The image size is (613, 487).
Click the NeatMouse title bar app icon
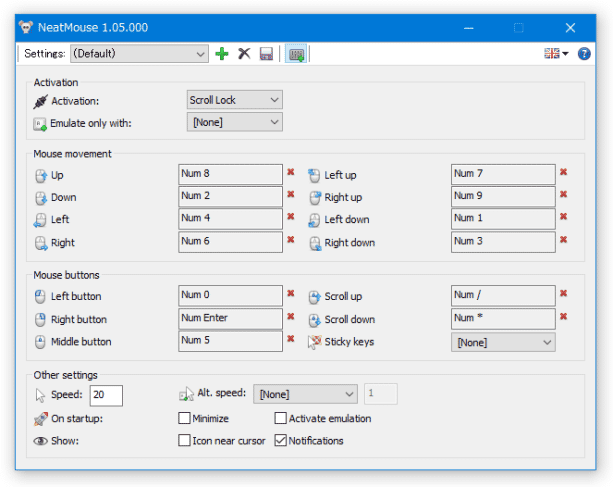pyautogui.click(x=26, y=27)
